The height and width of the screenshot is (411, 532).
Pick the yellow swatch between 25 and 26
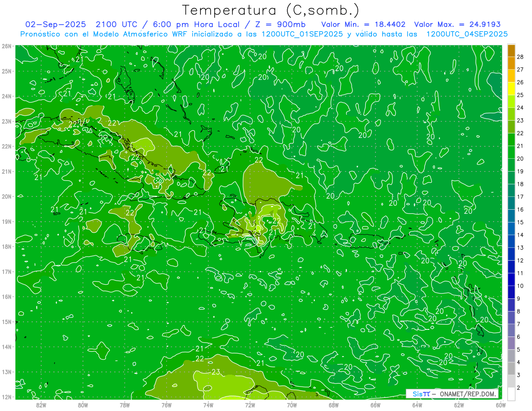(x=511, y=89)
